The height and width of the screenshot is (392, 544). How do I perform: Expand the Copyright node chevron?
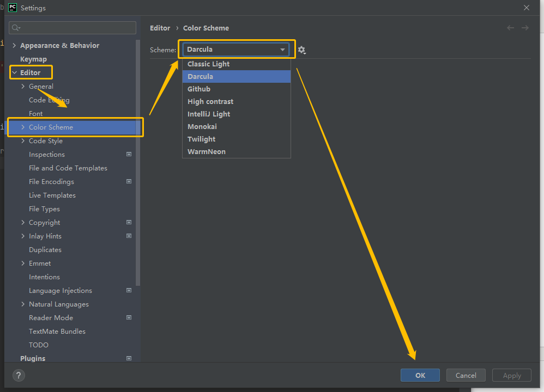[x=23, y=222]
